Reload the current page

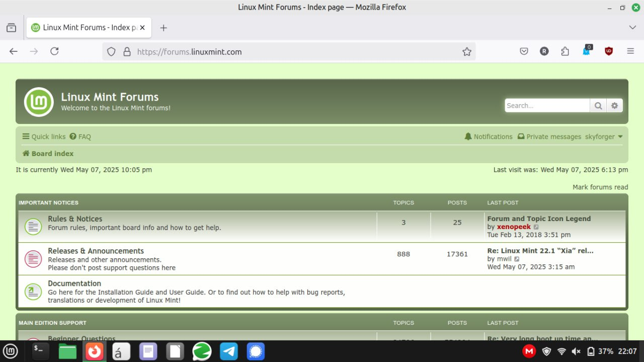click(54, 51)
